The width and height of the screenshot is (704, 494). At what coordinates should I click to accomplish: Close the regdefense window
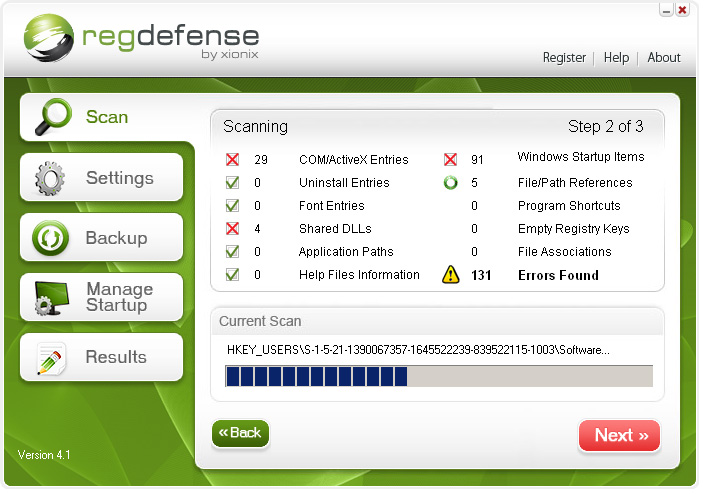coord(682,9)
